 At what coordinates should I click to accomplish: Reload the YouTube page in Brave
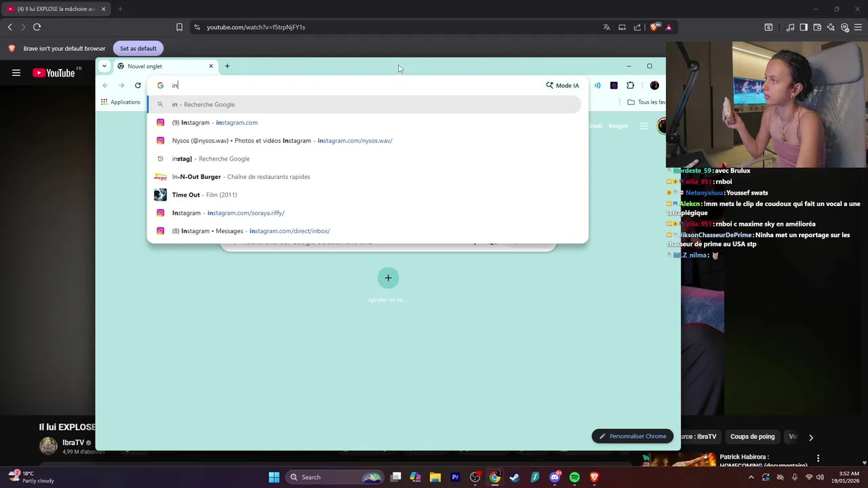(37, 27)
